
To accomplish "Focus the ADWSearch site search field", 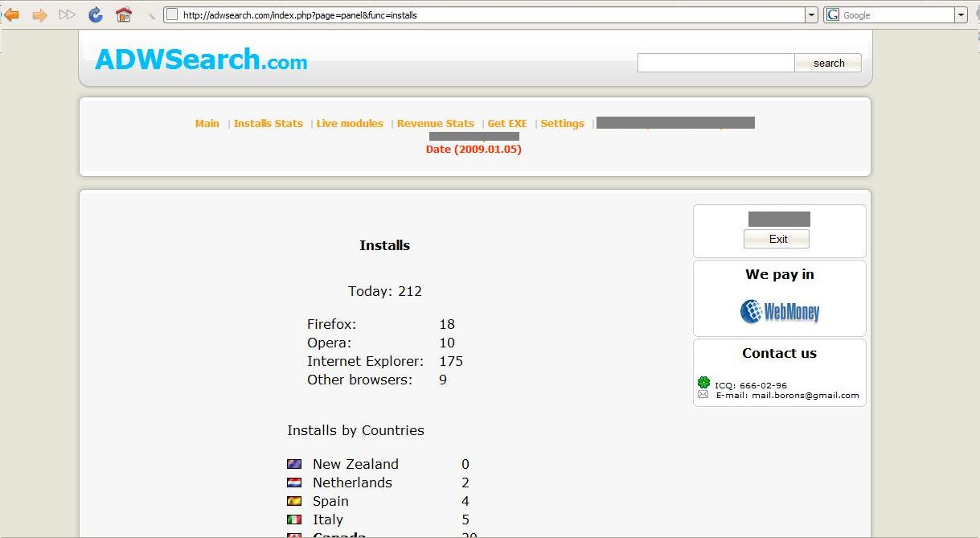I will pos(716,63).
